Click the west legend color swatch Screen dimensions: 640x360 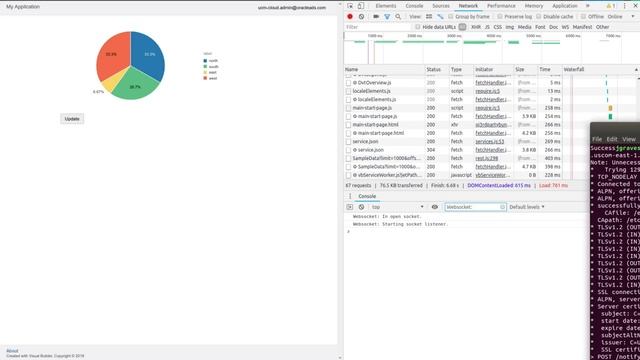pyautogui.click(x=205, y=78)
